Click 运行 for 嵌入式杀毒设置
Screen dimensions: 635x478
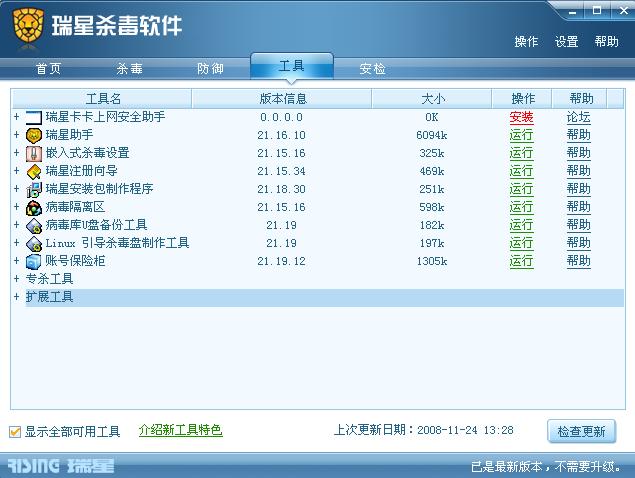[x=521, y=154]
